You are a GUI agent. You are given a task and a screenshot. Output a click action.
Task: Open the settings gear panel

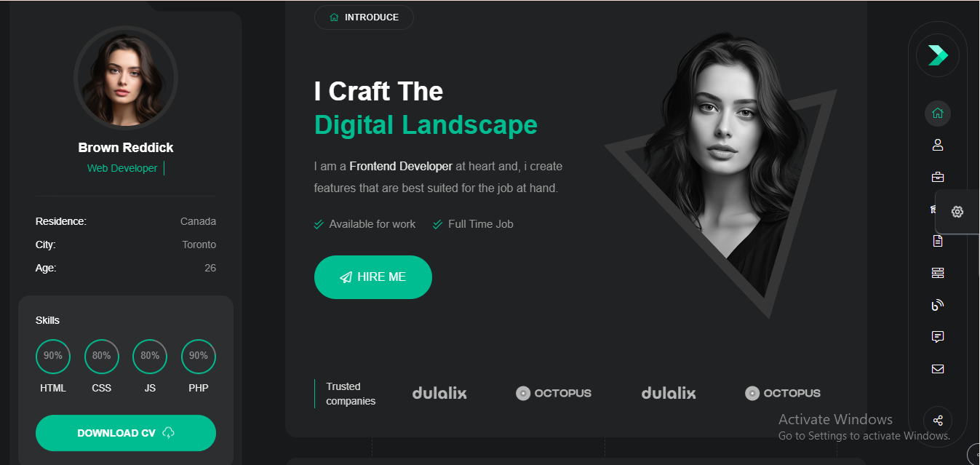point(957,212)
